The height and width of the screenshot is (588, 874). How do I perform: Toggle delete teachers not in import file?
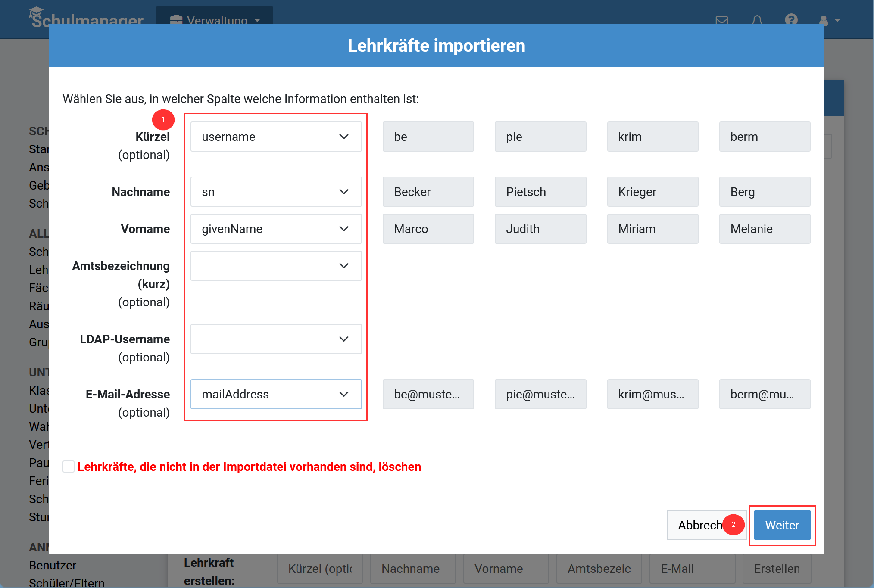click(x=69, y=467)
